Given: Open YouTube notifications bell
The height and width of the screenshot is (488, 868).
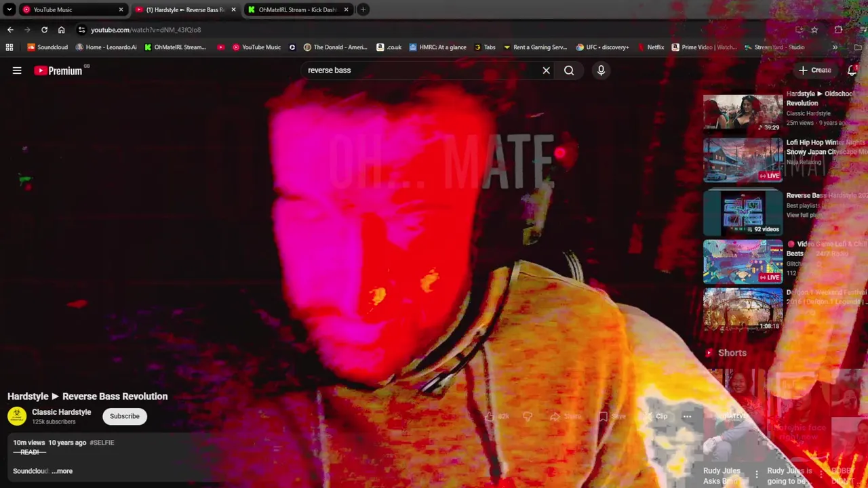Looking at the screenshot, I should 852,70.
